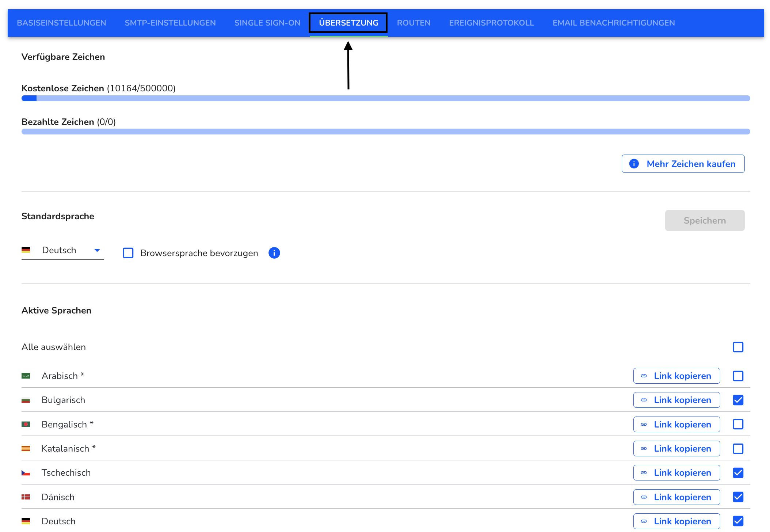Copy link for Bengalisch
Viewport: 770px width, 532px height.
(x=676, y=424)
